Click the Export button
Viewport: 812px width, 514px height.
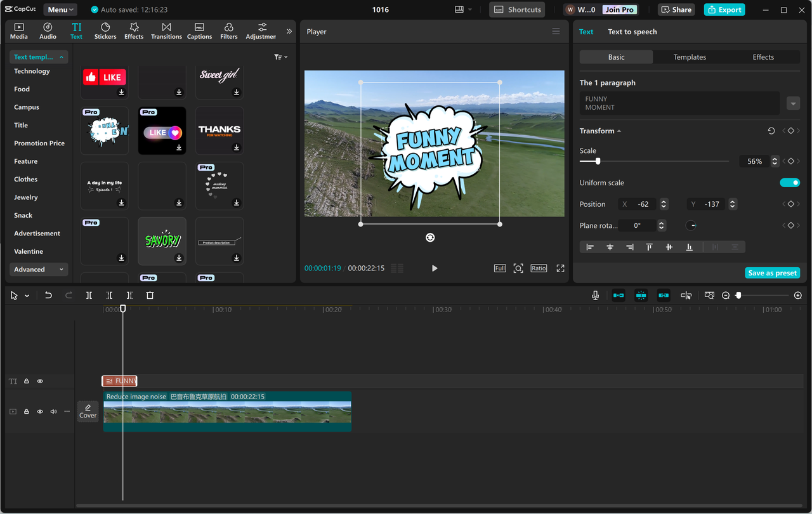[x=724, y=10]
